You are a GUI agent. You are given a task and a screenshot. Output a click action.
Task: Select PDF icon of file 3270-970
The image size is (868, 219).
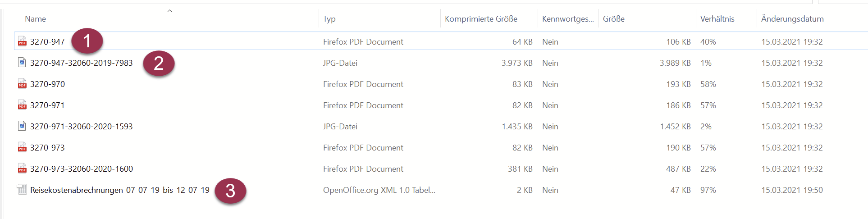(x=22, y=84)
